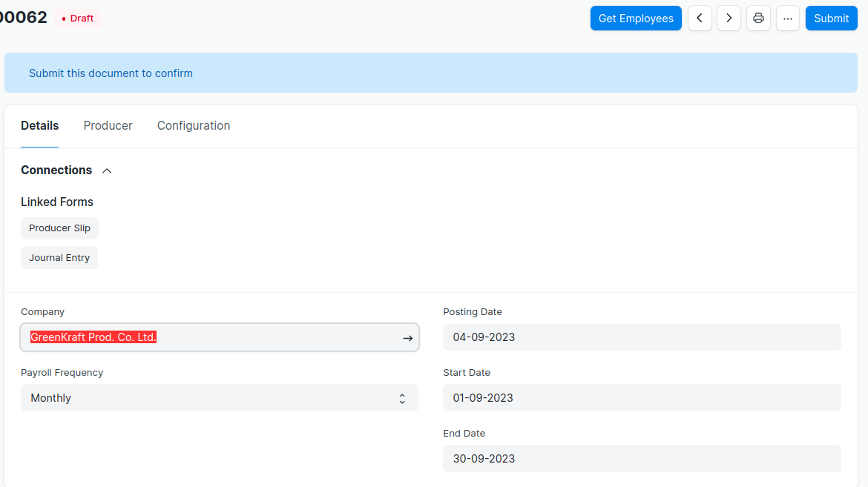This screenshot has width=868, height=487.
Task: Click the print icon
Action: tap(758, 19)
